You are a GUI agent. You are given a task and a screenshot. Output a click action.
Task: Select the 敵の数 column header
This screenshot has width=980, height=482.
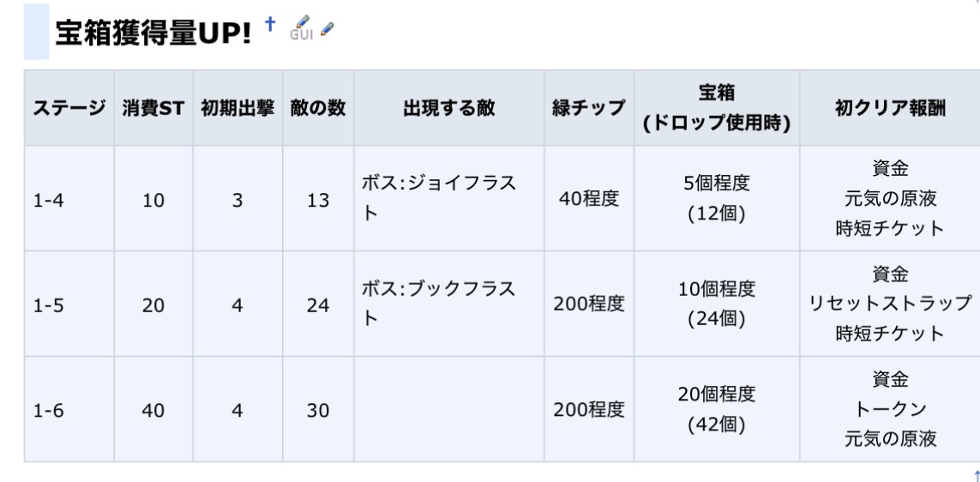pos(316,108)
